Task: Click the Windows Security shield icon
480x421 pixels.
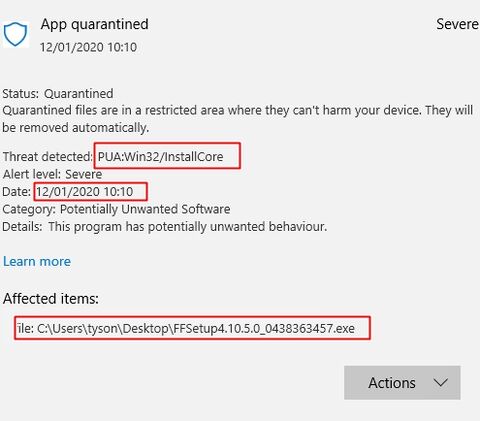Action: [15, 34]
